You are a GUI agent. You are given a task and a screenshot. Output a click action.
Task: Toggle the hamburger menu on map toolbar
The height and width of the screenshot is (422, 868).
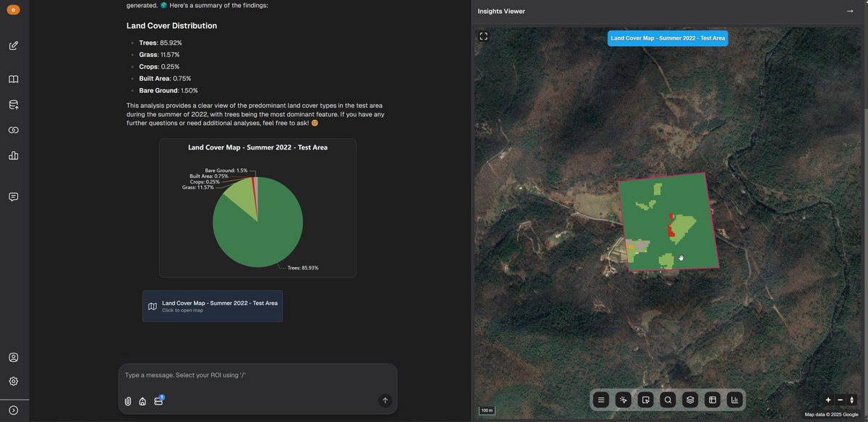pos(601,399)
